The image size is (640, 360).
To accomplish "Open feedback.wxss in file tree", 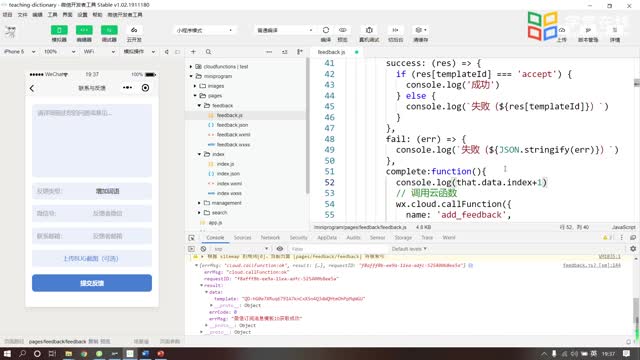I will point(233,144).
